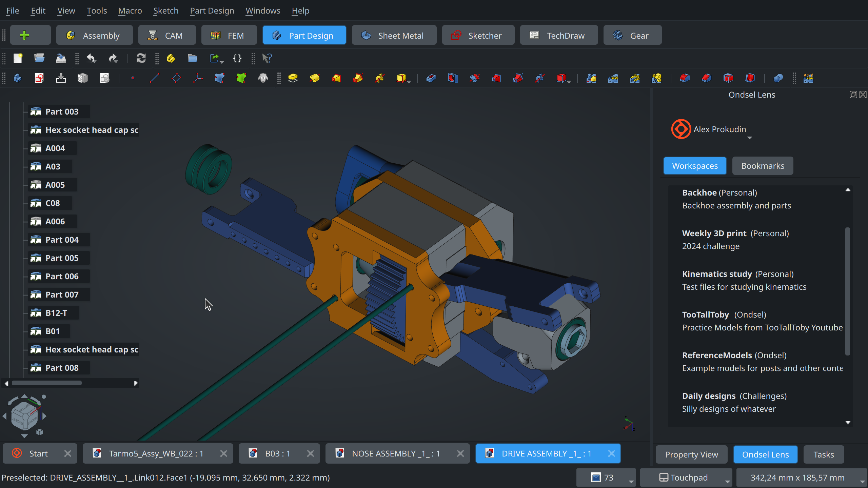Click the Open file folder icon

point(39,58)
